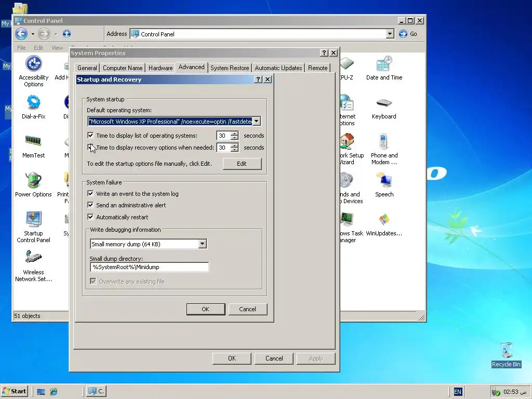Click OK in System Properties
This screenshot has height=399, width=532.
click(x=232, y=358)
